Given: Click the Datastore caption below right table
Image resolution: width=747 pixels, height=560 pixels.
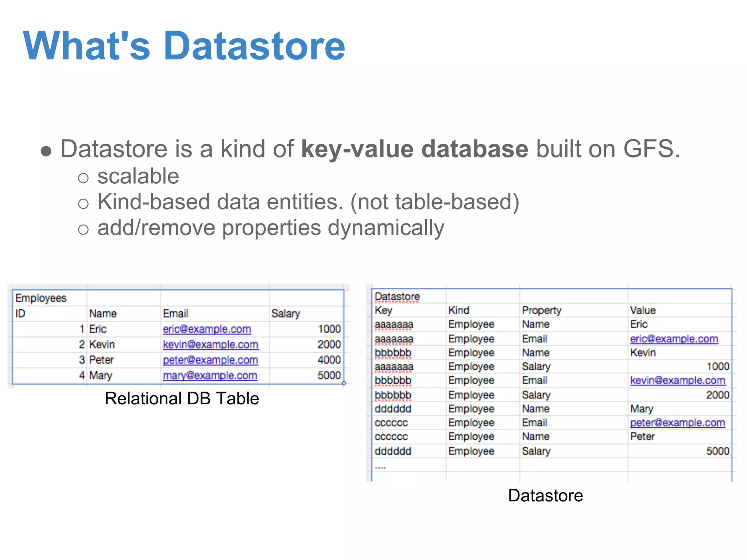Looking at the screenshot, I should click(x=545, y=495).
